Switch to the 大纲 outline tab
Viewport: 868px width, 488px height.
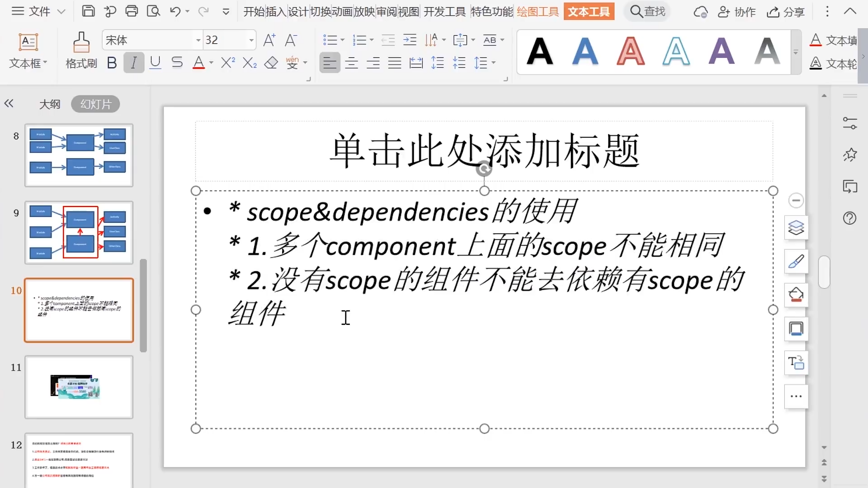pos(50,104)
